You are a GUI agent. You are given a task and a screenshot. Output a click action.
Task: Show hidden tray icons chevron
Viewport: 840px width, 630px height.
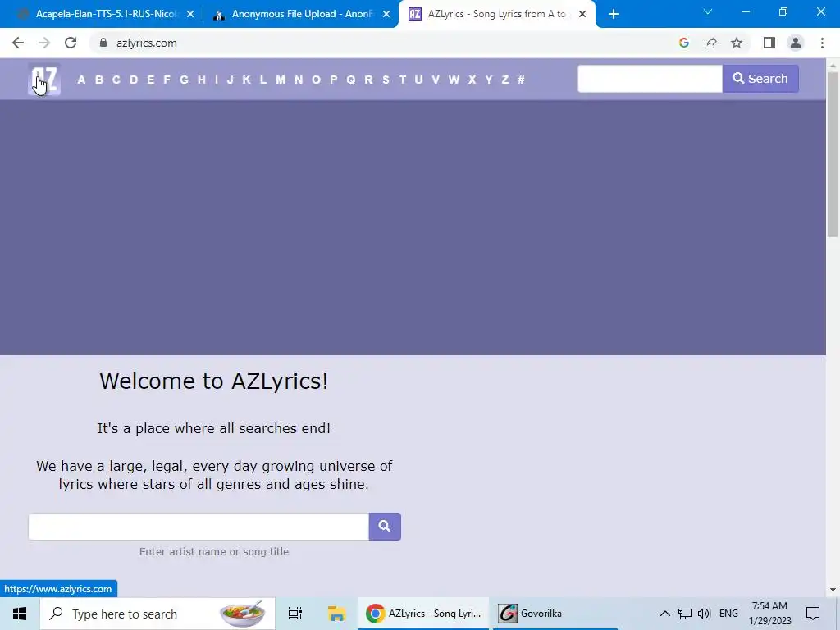tap(664, 614)
